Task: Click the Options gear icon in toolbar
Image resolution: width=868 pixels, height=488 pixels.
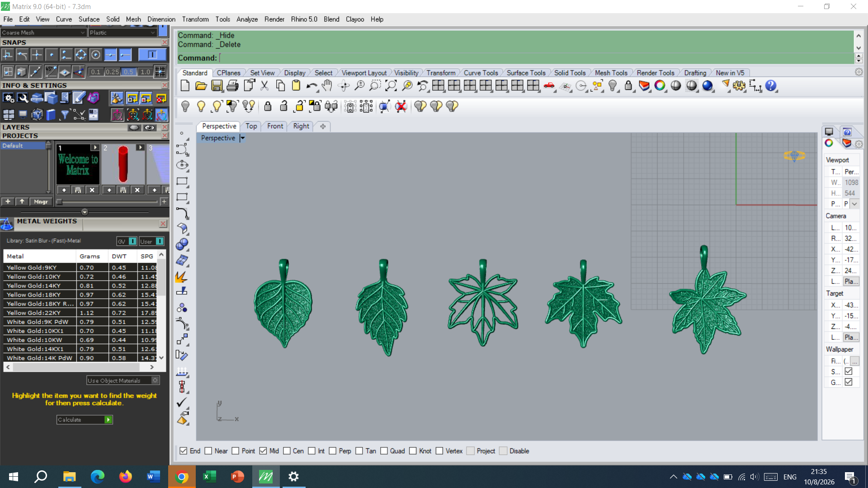Action: click(739, 86)
